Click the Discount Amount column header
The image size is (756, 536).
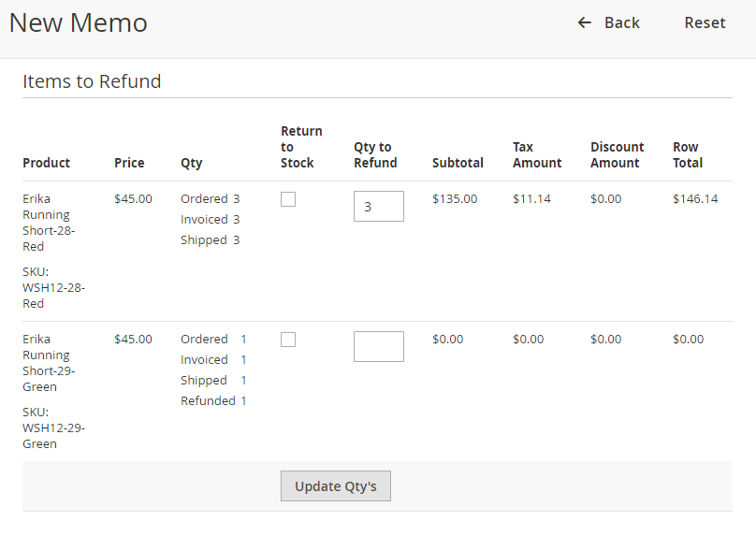[x=617, y=154]
